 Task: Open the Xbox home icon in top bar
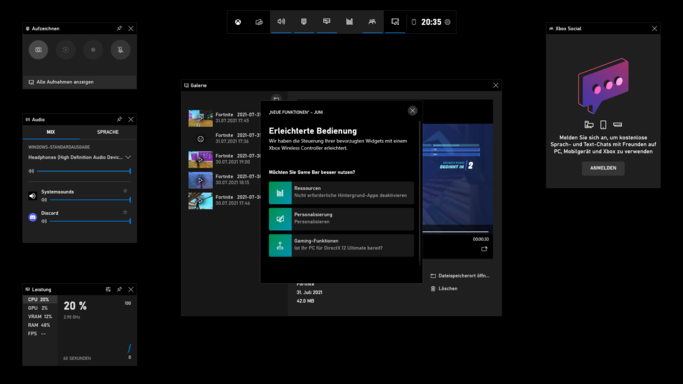pyautogui.click(x=238, y=22)
